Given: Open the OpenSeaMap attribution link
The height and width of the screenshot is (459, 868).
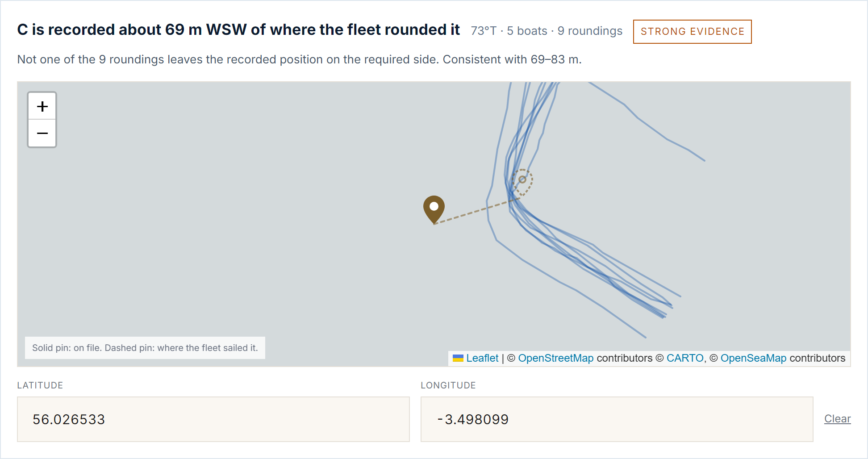Looking at the screenshot, I should [x=753, y=358].
